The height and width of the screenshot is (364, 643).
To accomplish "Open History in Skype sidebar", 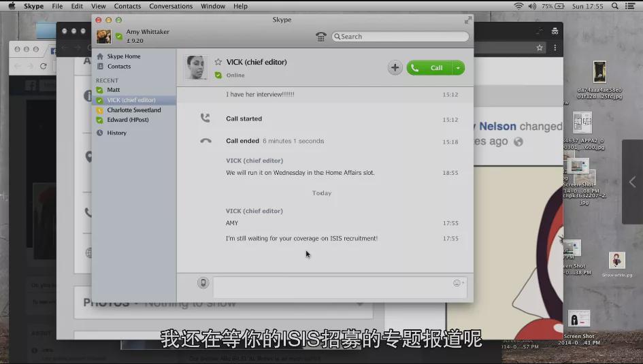I will (117, 133).
